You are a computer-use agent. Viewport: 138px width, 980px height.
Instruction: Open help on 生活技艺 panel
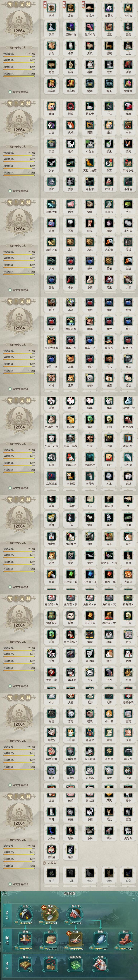(x=134, y=899)
